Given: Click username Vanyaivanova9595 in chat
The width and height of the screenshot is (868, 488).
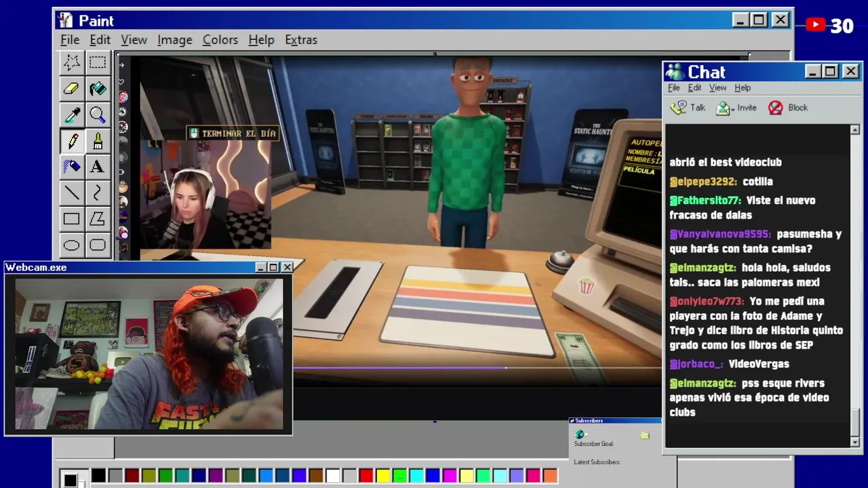Looking at the screenshot, I should [x=719, y=235].
